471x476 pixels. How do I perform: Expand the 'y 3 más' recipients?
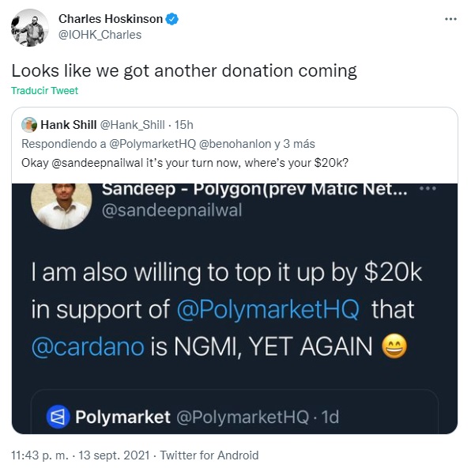295,144
